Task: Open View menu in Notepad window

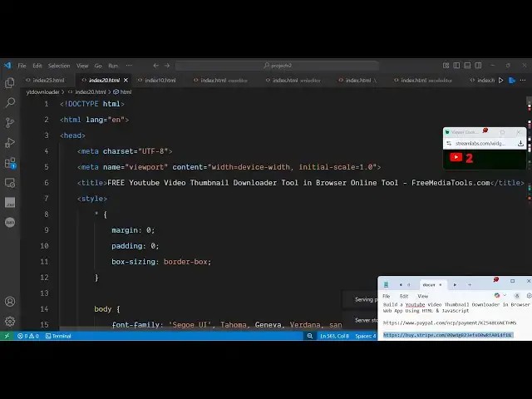Action: [x=423, y=296]
